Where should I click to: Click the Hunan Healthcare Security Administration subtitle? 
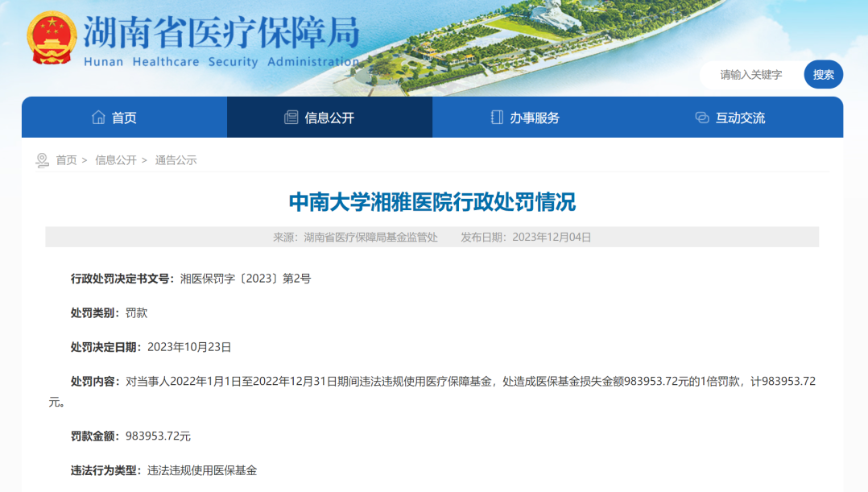(221, 62)
